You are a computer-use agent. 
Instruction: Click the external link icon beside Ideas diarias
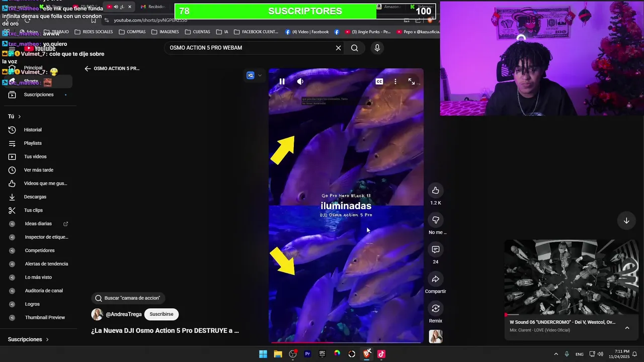click(65, 224)
